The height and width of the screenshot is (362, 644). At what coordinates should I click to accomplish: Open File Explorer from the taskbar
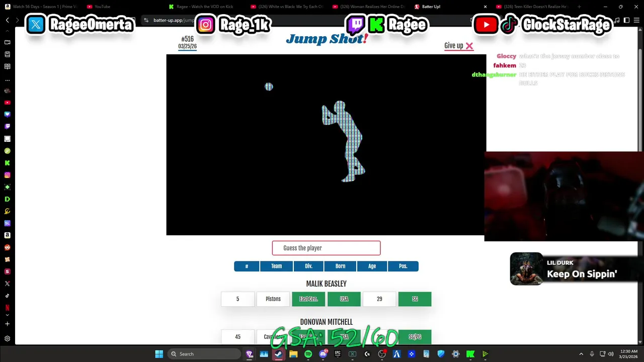[x=293, y=354]
